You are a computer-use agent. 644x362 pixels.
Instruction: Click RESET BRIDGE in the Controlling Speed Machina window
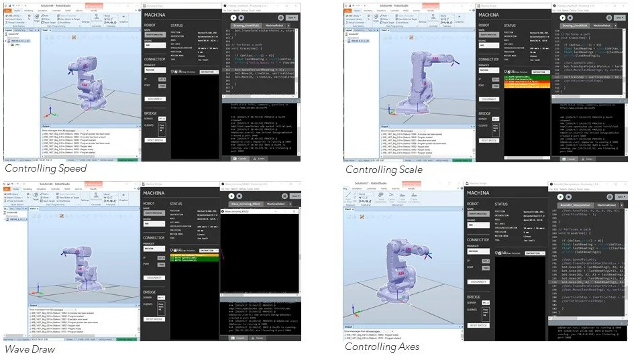coord(155,140)
